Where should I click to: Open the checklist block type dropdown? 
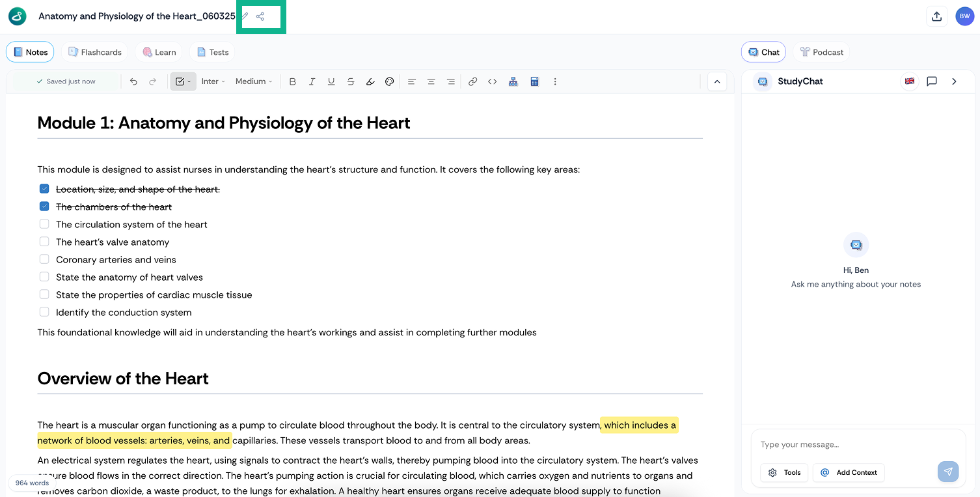[x=184, y=81]
